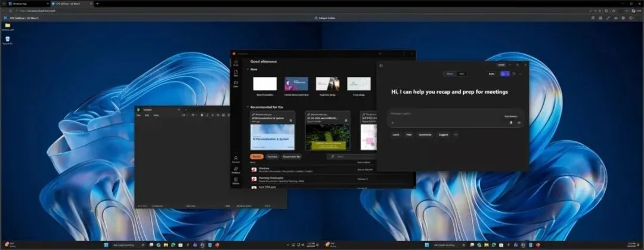This screenshot has width=644, height=250.
Task: Switch to the Shared with Me tab
Action: 292,157
